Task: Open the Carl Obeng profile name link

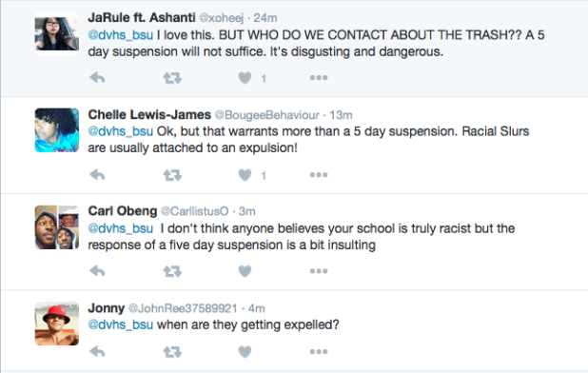Action: click(123, 211)
